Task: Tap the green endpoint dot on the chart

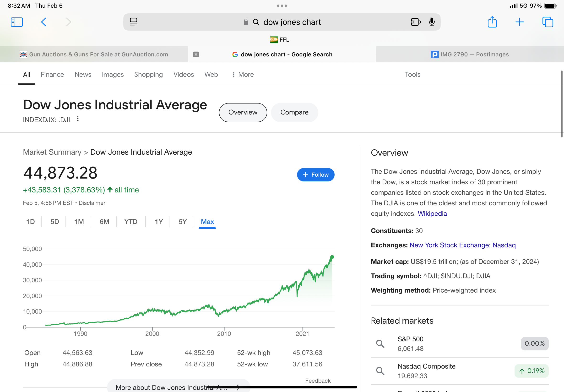Action: click(332, 257)
